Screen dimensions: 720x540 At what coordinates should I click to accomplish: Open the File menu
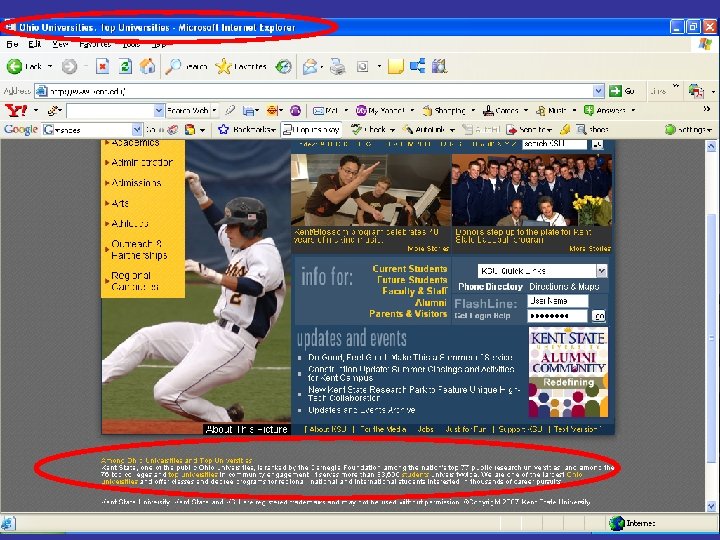(12, 44)
